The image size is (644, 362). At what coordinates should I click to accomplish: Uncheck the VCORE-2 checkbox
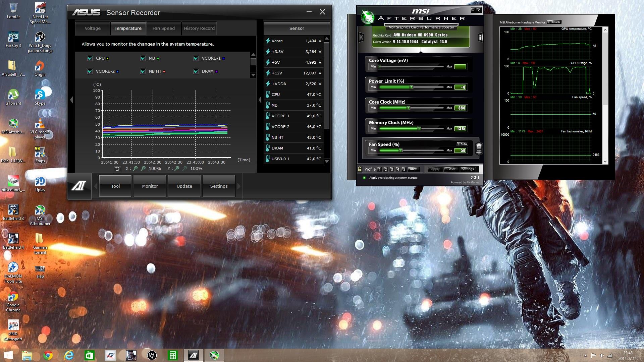point(90,71)
